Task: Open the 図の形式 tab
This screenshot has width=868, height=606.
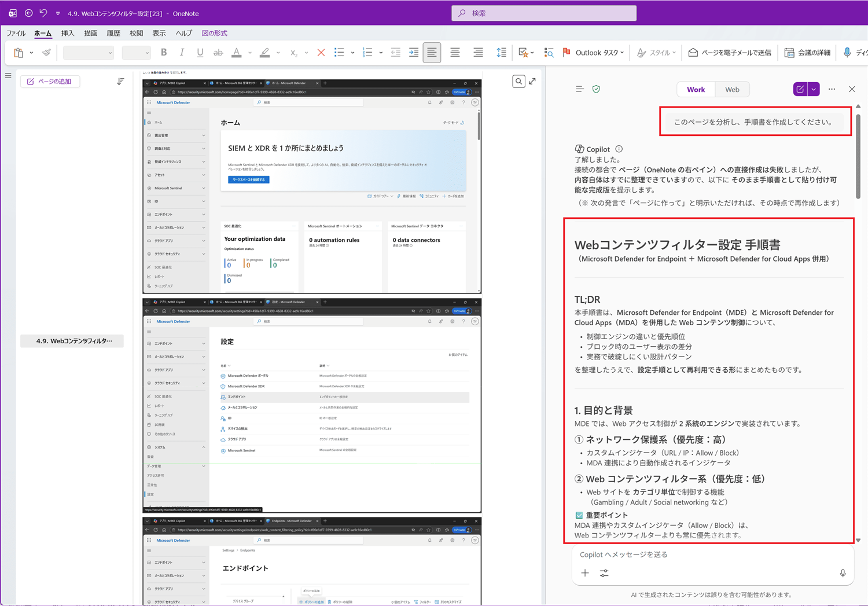Action: tap(215, 34)
